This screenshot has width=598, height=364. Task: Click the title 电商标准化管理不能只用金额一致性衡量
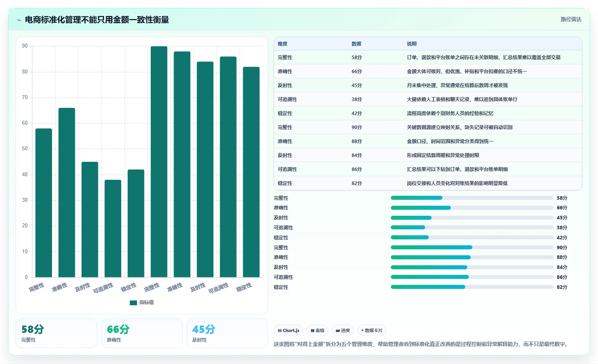[97, 20]
